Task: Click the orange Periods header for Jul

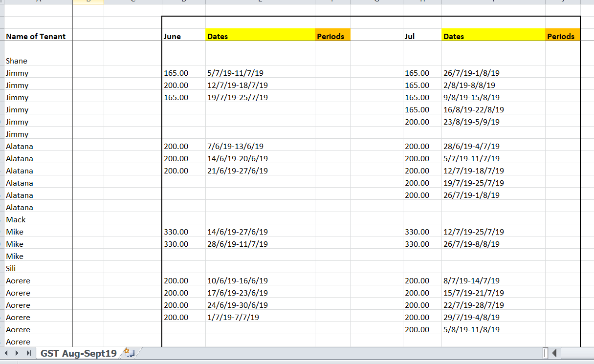Action: pos(563,35)
